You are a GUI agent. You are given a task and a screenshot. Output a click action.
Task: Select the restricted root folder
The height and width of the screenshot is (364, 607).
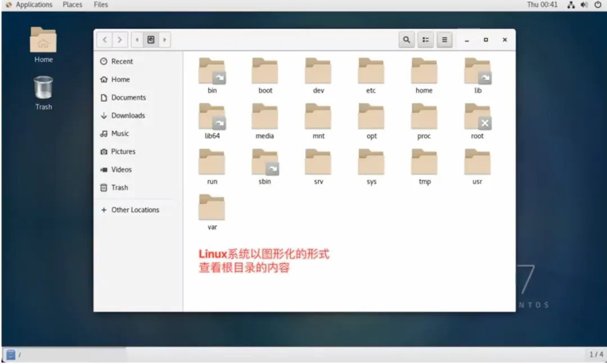click(478, 121)
